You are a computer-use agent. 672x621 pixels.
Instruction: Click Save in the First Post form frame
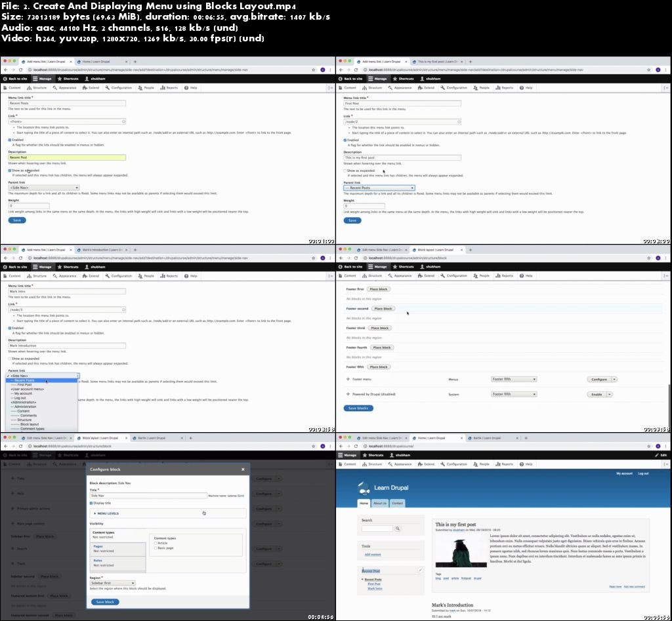pyautogui.click(x=352, y=220)
